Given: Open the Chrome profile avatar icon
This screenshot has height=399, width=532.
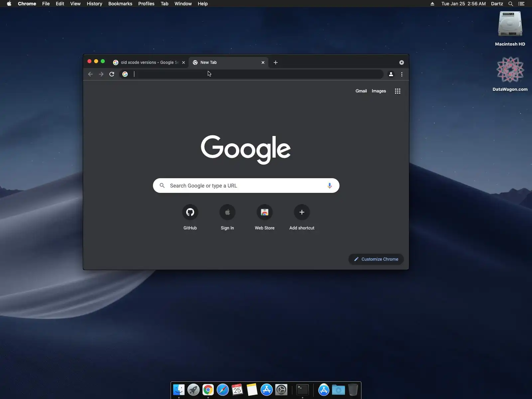Looking at the screenshot, I should tap(391, 74).
